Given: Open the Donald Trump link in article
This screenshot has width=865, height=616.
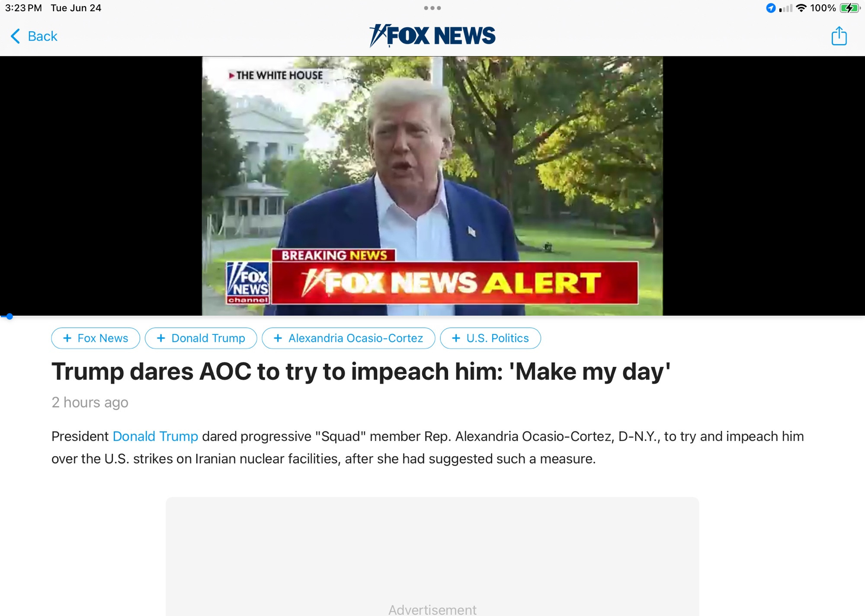Looking at the screenshot, I should tap(155, 436).
